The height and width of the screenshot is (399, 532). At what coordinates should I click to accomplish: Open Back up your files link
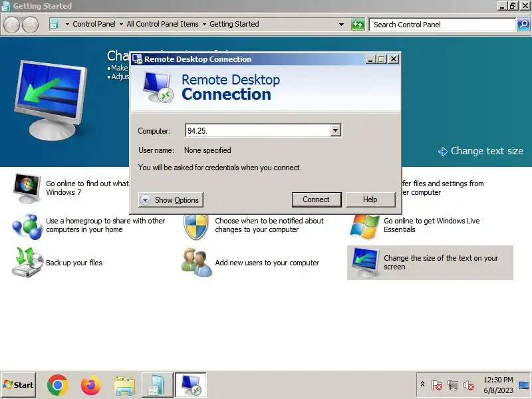tap(74, 263)
